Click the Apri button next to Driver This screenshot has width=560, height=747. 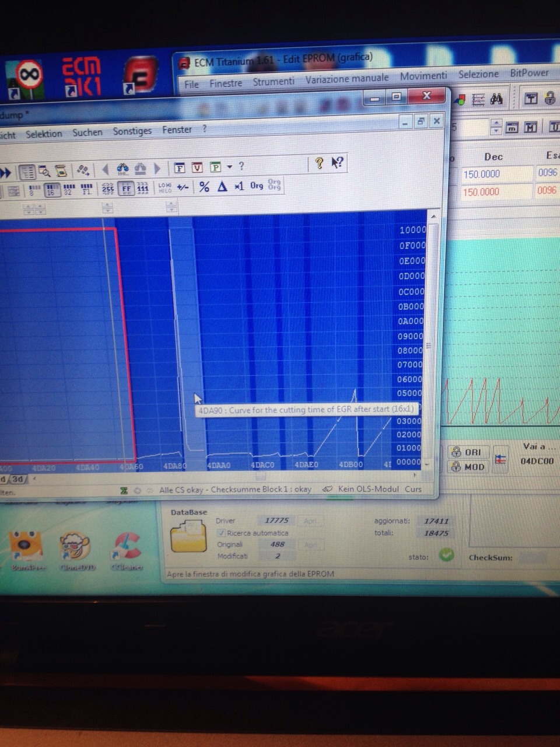pyautogui.click(x=310, y=521)
